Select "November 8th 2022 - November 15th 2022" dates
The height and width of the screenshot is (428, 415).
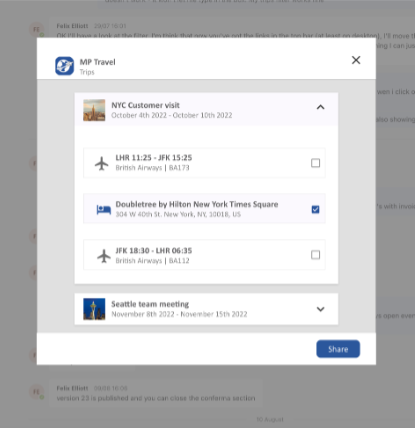pyautogui.click(x=179, y=314)
